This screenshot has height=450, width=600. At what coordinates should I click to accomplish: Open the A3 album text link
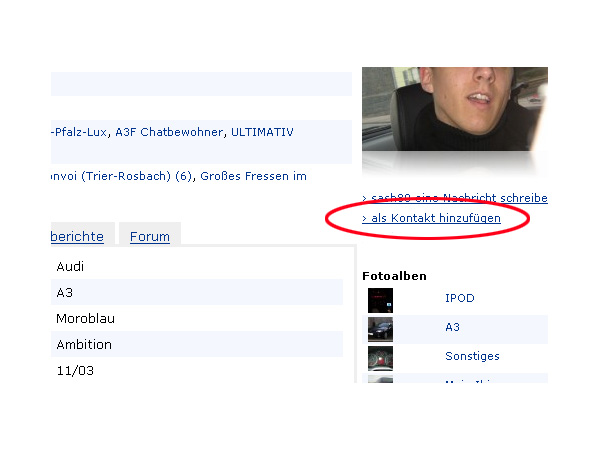point(452,327)
